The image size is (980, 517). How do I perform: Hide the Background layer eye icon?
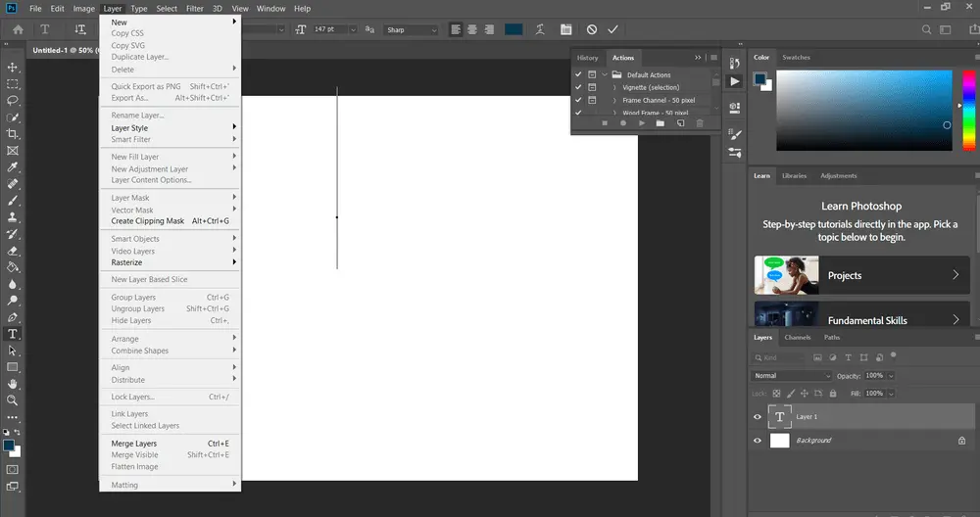pyautogui.click(x=758, y=441)
